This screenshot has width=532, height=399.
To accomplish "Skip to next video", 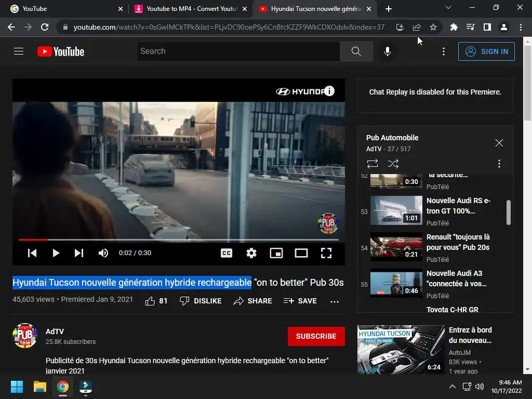I will pyautogui.click(x=79, y=253).
